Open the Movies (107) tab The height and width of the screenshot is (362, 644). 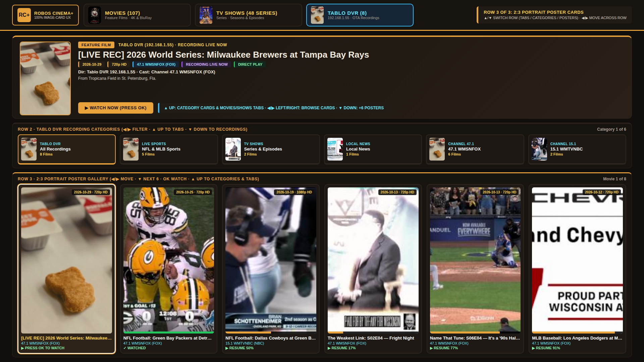[137, 15]
